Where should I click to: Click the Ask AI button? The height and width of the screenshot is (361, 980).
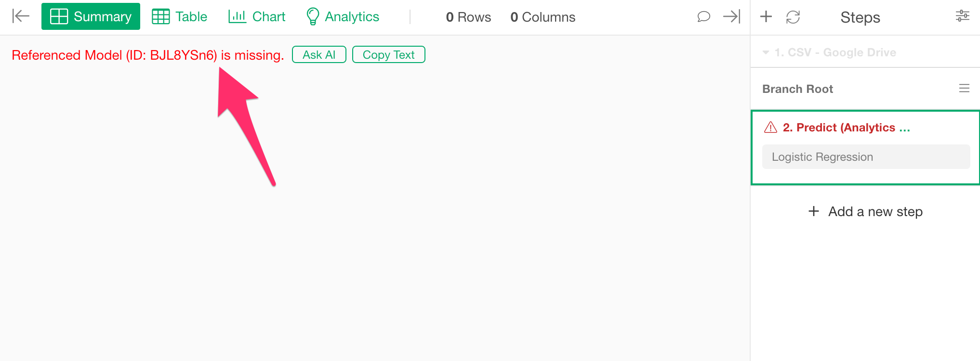coord(319,55)
